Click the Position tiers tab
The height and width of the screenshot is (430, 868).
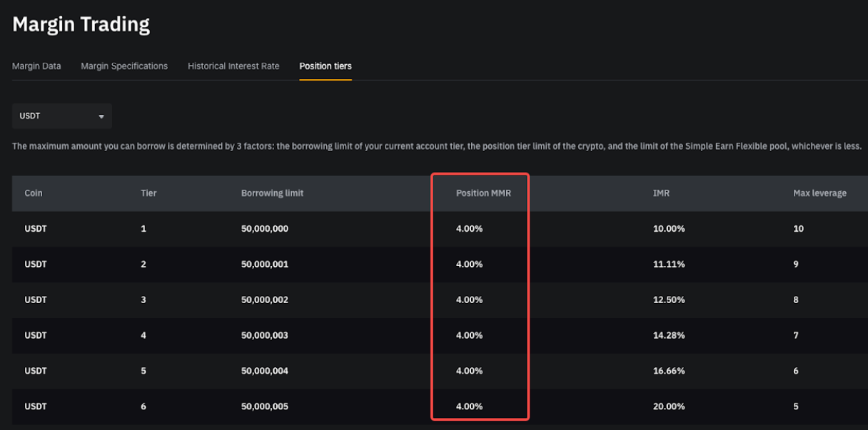(325, 66)
